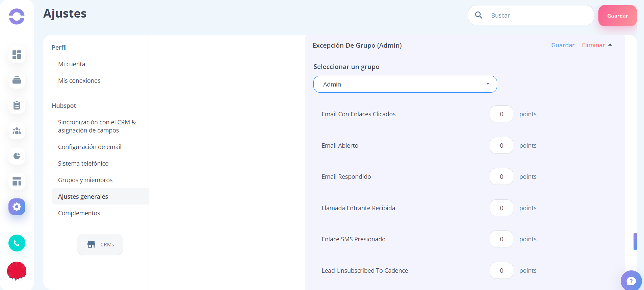Open Sistema telefónico settings
The height and width of the screenshot is (290, 644).
click(83, 163)
